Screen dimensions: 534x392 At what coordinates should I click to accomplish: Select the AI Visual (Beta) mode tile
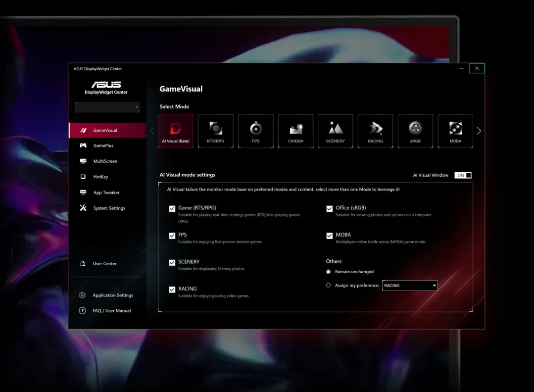tap(176, 131)
